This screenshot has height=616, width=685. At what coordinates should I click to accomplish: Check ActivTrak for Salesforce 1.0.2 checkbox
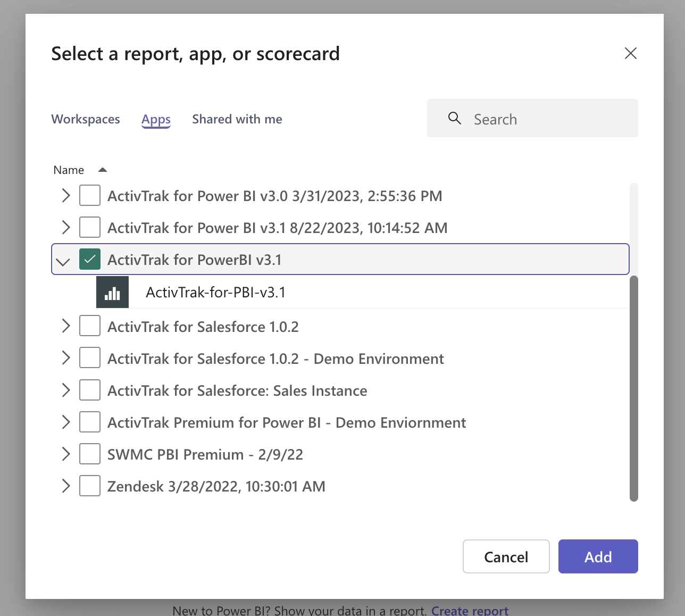click(90, 326)
